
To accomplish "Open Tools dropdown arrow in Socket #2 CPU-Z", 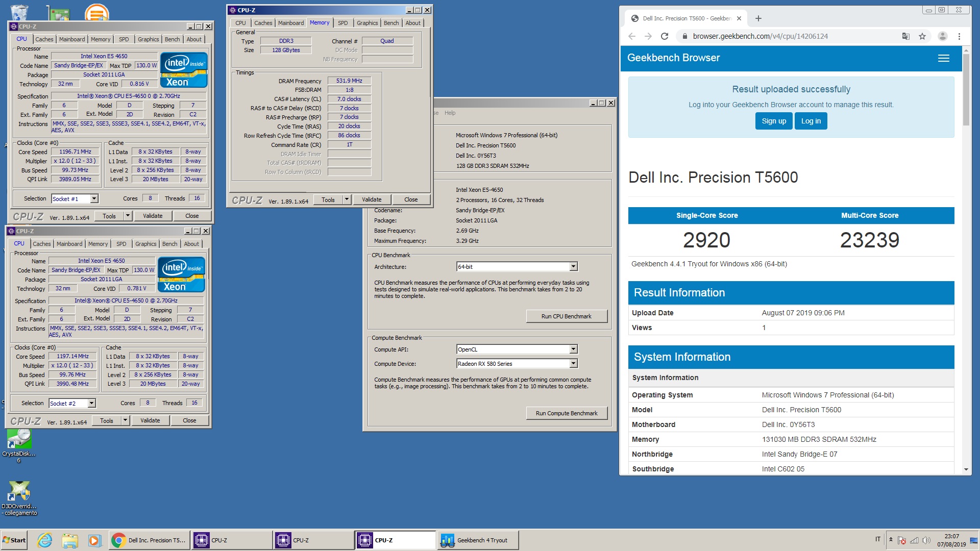I will click(125, 420).
